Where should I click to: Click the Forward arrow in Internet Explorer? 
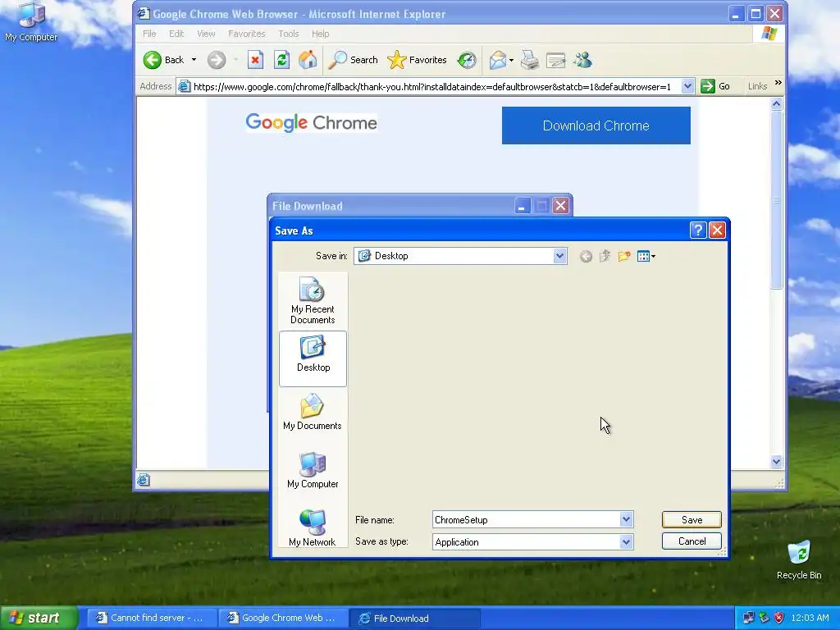coord(217,60)
